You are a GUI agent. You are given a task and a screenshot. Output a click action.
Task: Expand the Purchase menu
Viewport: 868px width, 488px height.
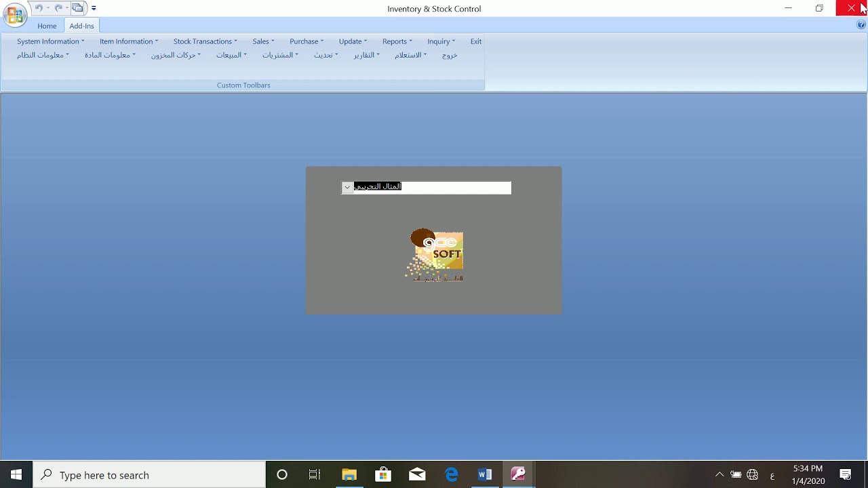307,41
